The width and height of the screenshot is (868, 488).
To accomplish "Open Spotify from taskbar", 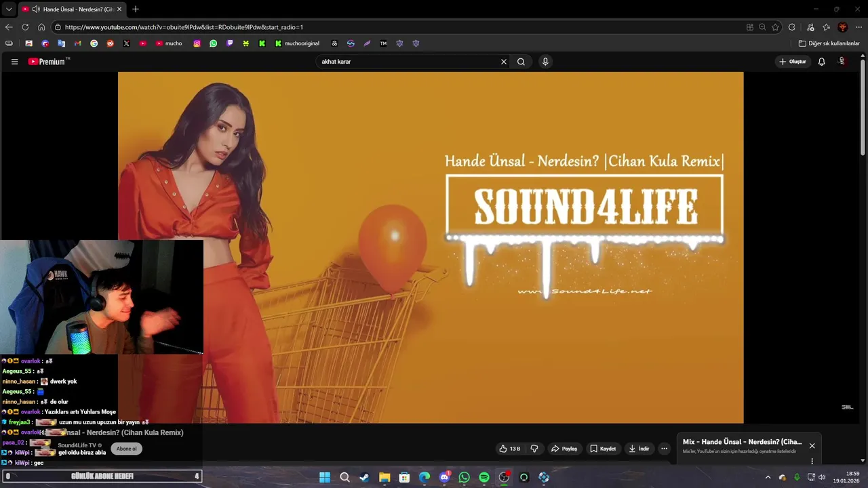I will pyautogui.click(x=484, y=477).
